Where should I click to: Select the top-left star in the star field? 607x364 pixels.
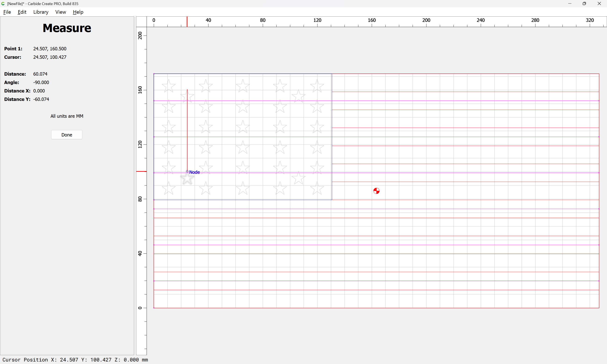pos(169,86)
